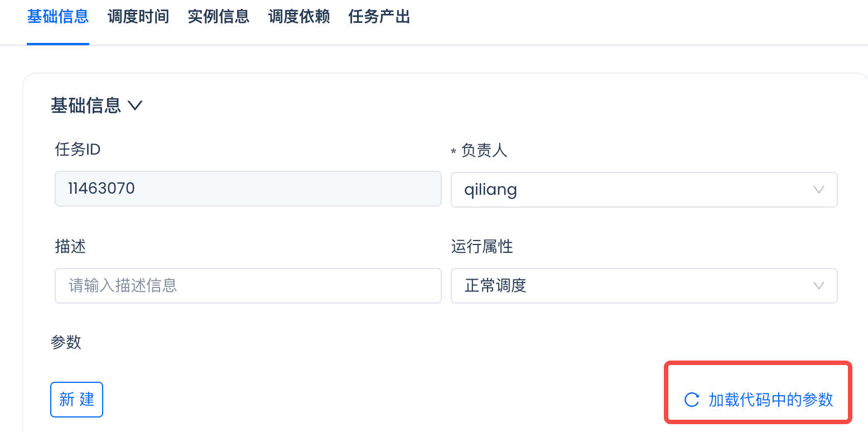The width and height of the screenshot is (868, 432).
Task: Click the 负责人 field label
Action: (x=484, y=150)
